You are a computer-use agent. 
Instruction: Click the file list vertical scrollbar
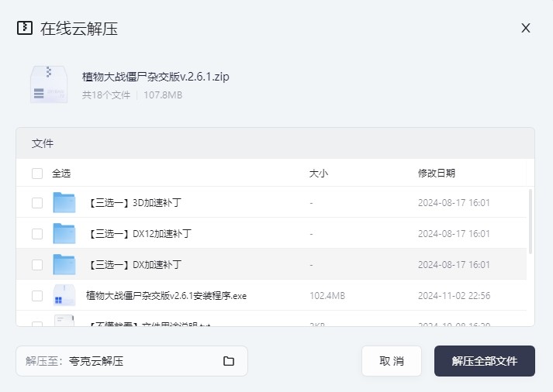coord(531,221)
